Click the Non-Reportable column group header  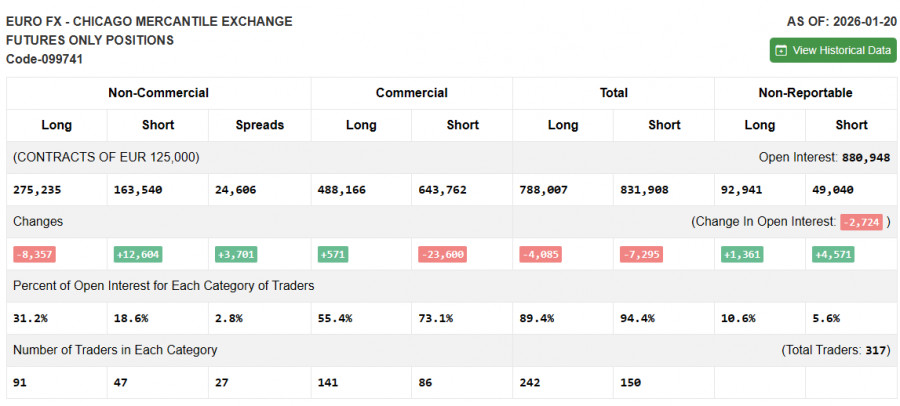click(x=805, y=93)
